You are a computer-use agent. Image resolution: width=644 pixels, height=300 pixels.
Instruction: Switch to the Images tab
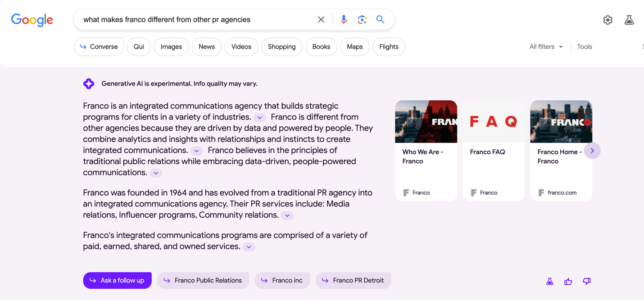point(171,47)
